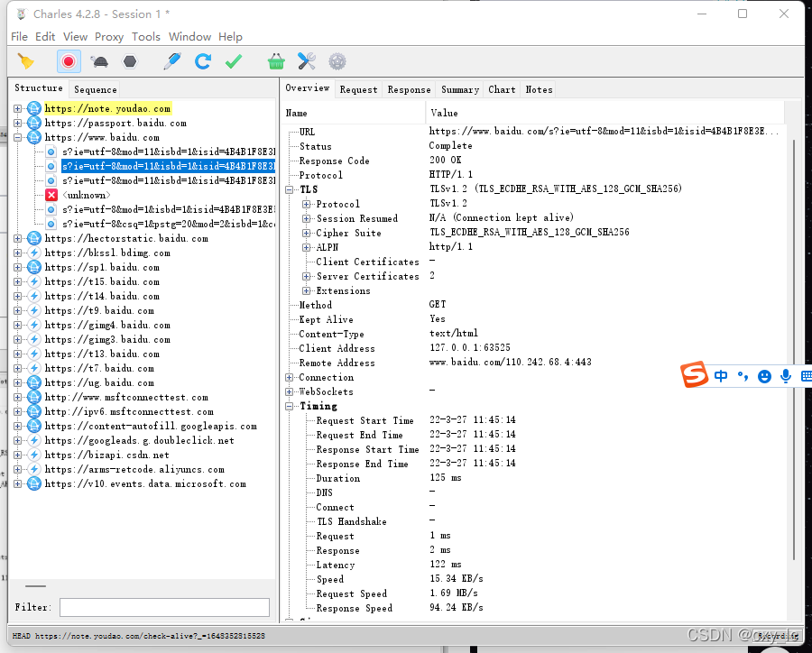Click the Compose pen icon

(172, 61)
